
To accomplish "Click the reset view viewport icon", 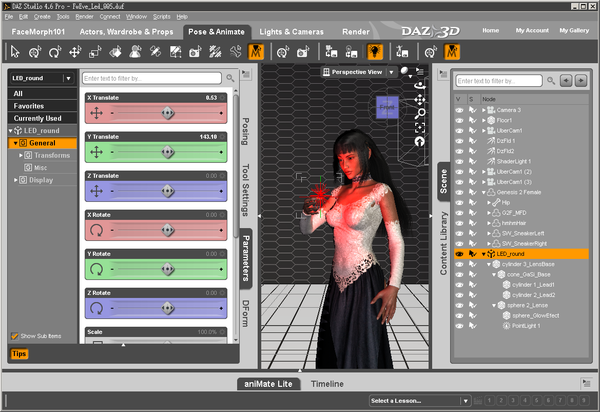I will point(420,142).
